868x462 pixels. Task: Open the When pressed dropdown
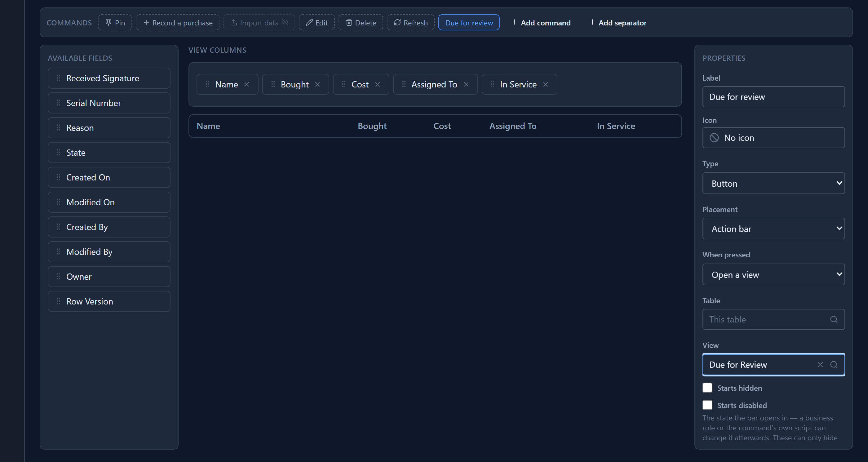tap(773, 275)
